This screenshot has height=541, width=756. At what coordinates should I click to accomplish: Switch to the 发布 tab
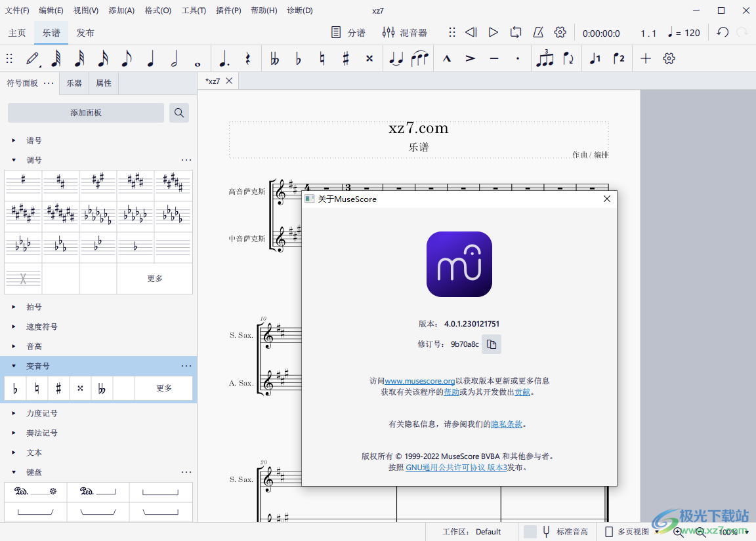(85, 32)
